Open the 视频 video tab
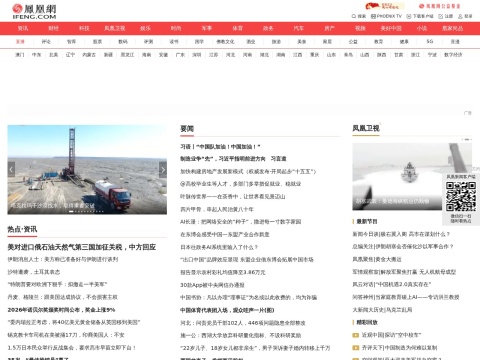The image size is (480, 360). pos(360,28)
